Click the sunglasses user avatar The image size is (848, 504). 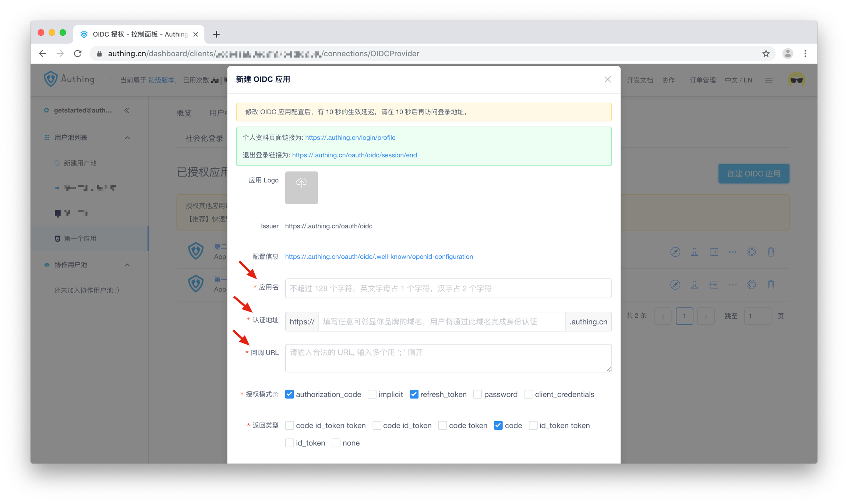pyautogui.click(x=796, y=80)
